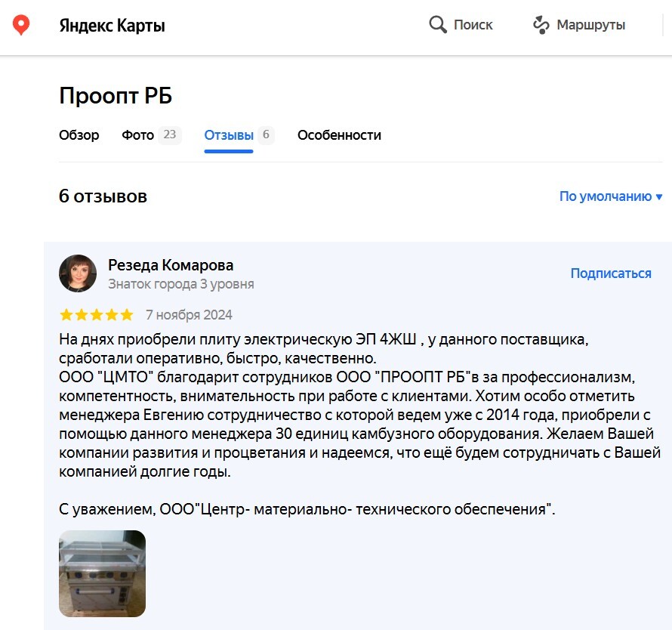672x630 pixels.
Task: Click the photo count badge 23
Action: (170, 134)
